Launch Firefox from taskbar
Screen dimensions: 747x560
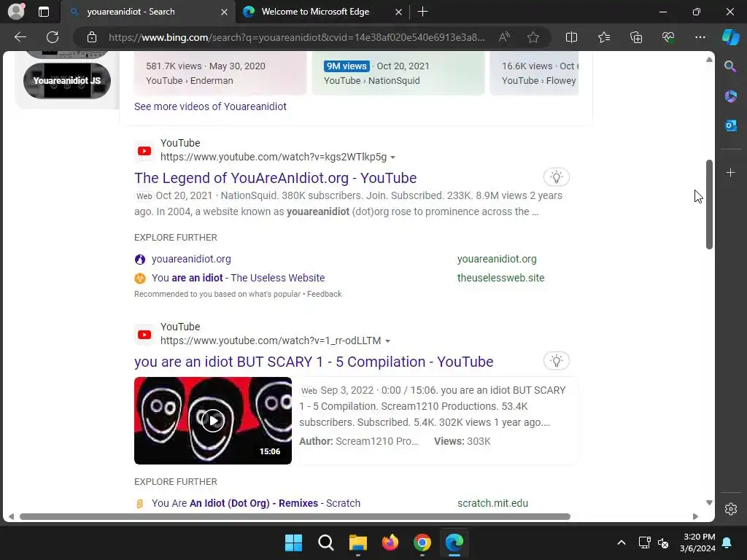[x=390, y=542]
